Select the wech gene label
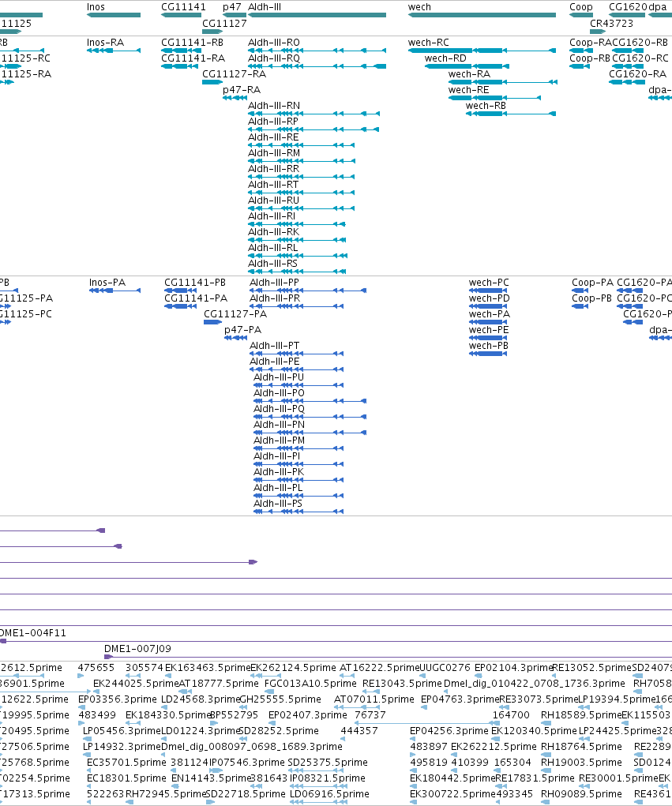 [x=419, y=7]
